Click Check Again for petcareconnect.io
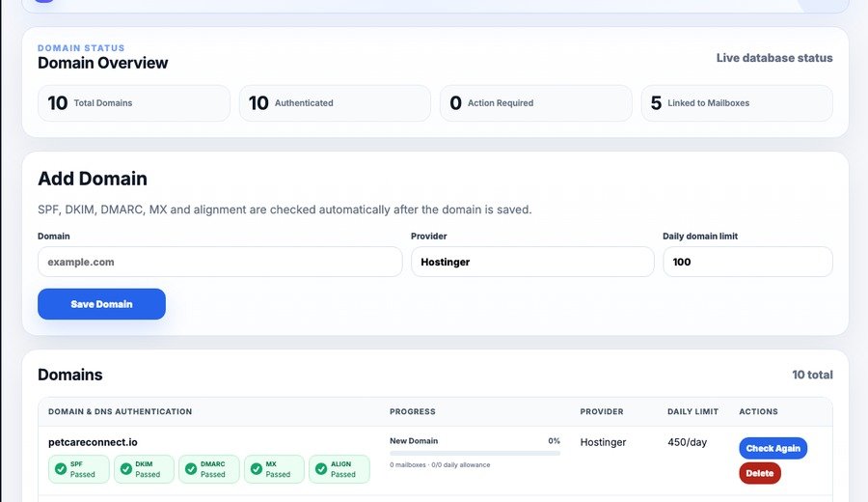This screenshot has width=868, height=502. point(773,448)
